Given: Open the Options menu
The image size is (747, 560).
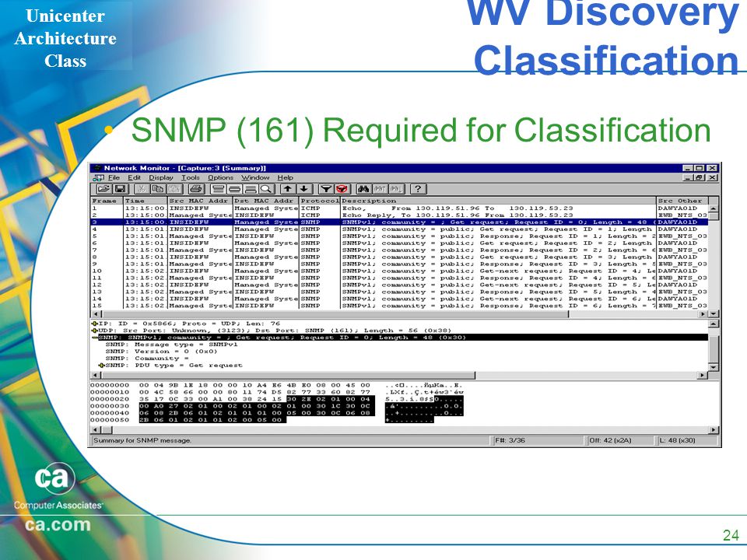Looking at the screenshot, I should 220,177.
